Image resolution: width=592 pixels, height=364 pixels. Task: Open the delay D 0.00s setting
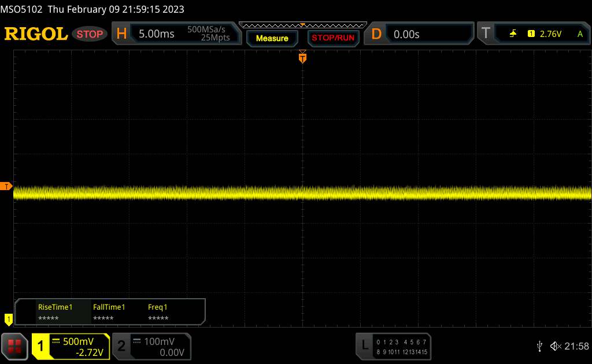click(419, 34)
